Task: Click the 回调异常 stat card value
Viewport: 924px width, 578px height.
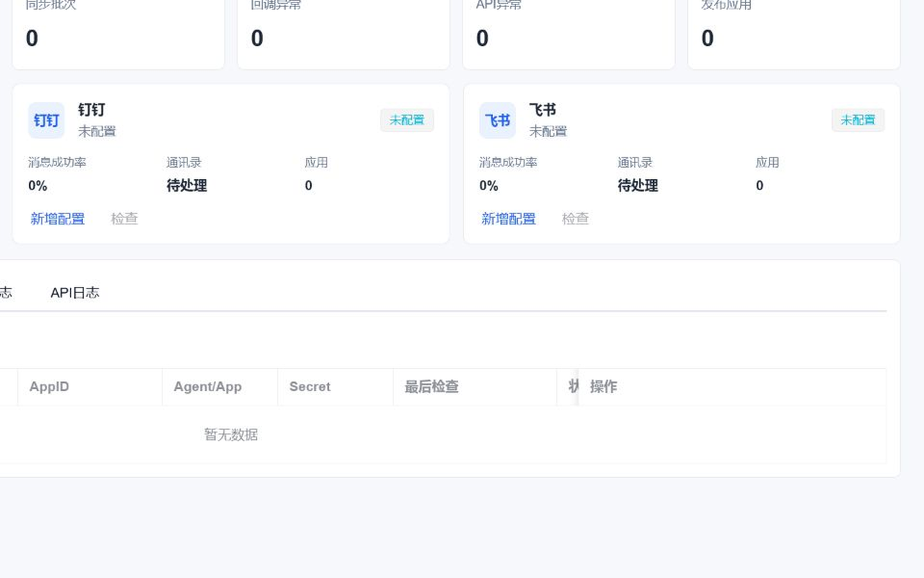Action: (257, 39)
